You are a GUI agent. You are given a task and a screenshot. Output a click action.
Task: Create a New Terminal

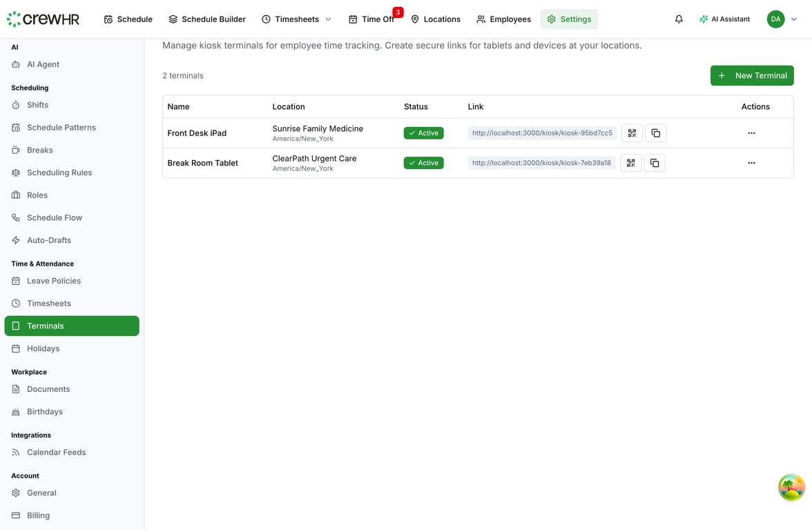pos(752,76)
